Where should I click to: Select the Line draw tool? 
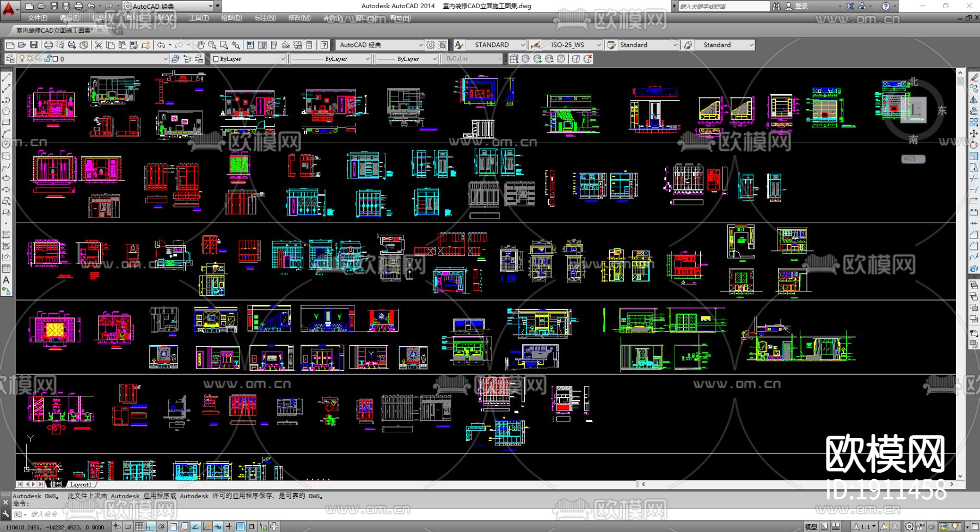(x=6, y=77)
